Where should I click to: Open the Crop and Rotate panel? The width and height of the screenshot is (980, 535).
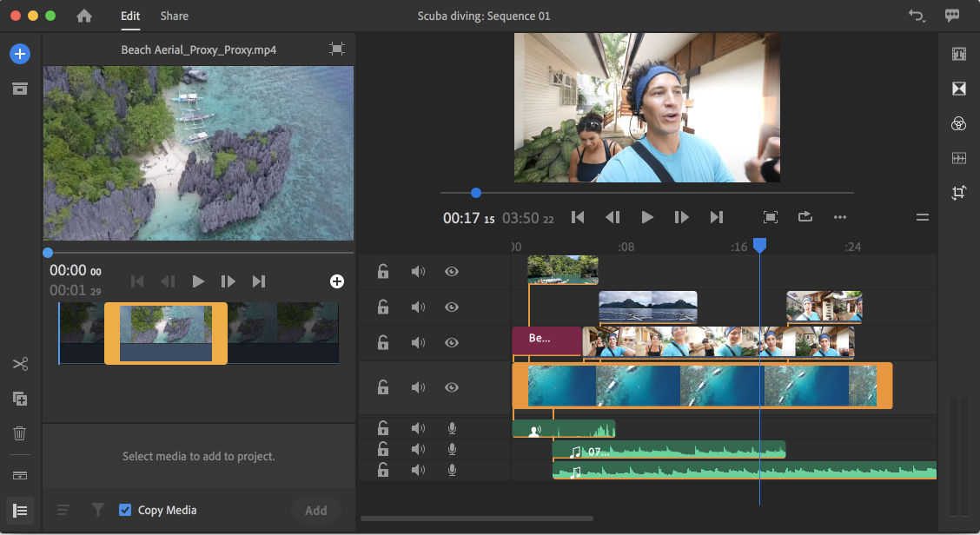point(959,193)
